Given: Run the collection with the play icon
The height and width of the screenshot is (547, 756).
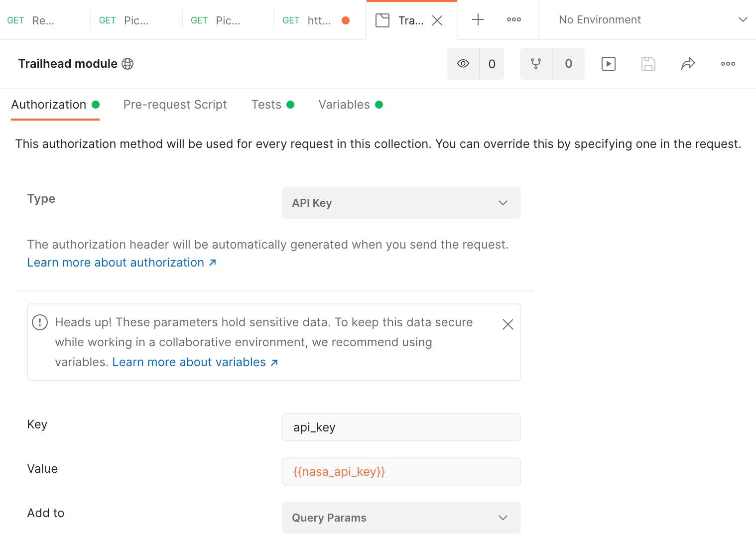Looking at the screenshot, I should tap(609, 64).
